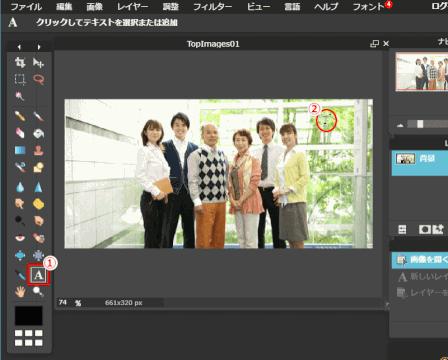Screen dimensions: 448x360
Task: Click the toolbox right arrow
Action: point(39,47)
